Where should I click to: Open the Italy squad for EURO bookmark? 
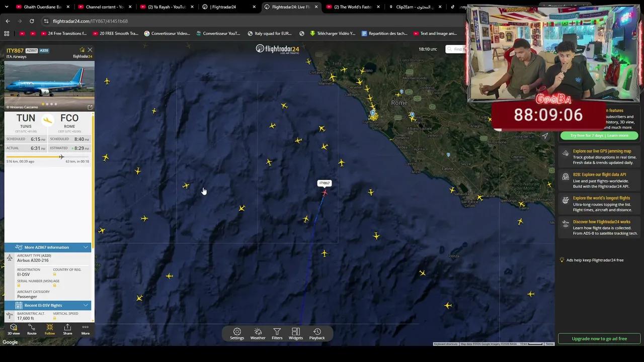270,34
